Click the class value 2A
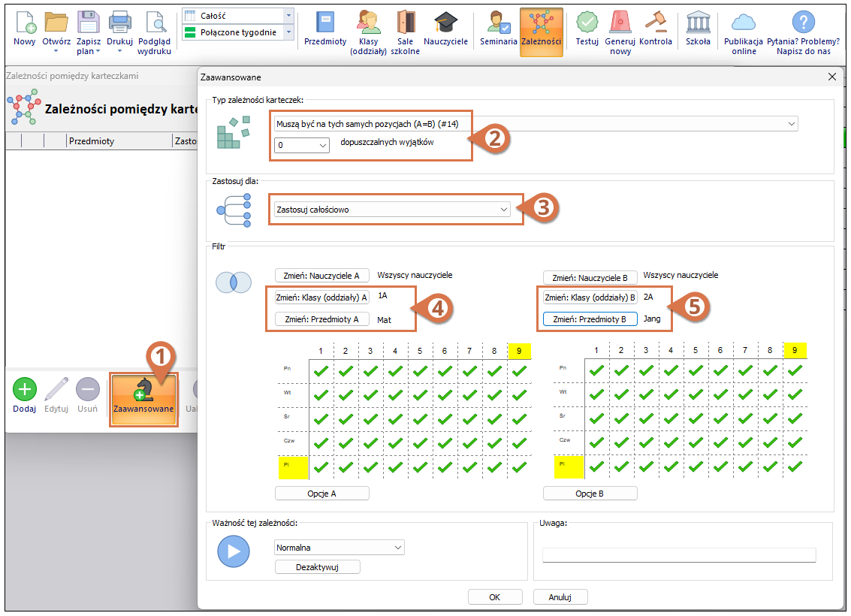851x616 pixels. tap(648, 297)
